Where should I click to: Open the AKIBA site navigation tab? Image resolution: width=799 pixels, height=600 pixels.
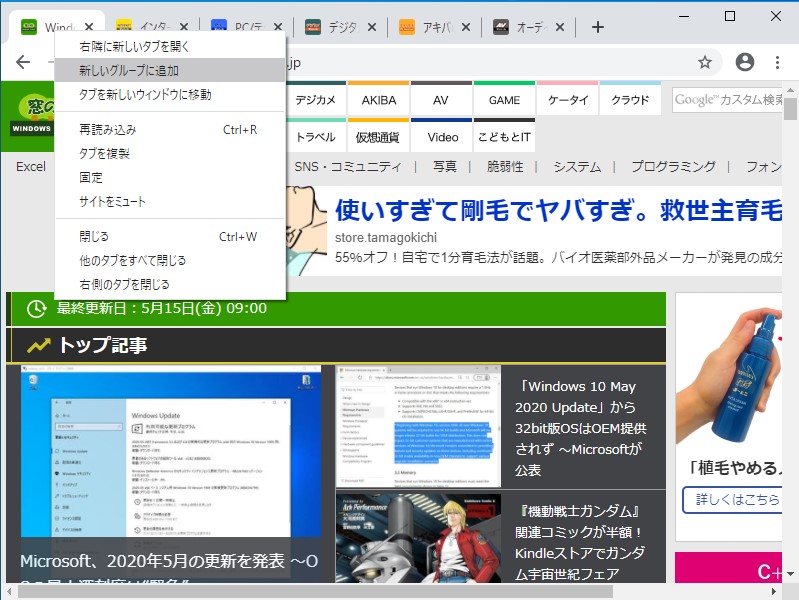click(x=379, y=99)
